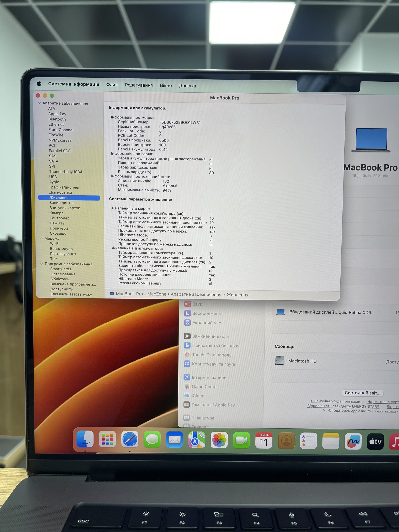This screenshot has height=532, width=399.
Task: Open Приватність і безпека hand icon
Action: (x=187, y=345)
